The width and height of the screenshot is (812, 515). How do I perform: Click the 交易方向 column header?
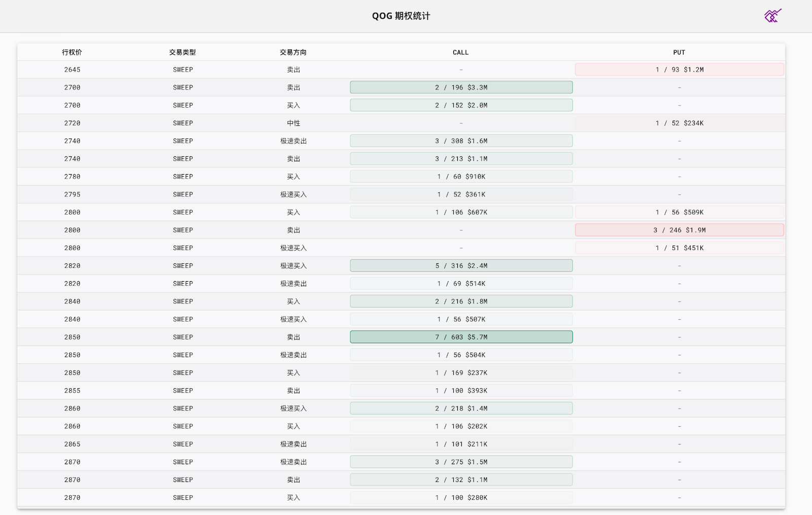click(293, 52)
